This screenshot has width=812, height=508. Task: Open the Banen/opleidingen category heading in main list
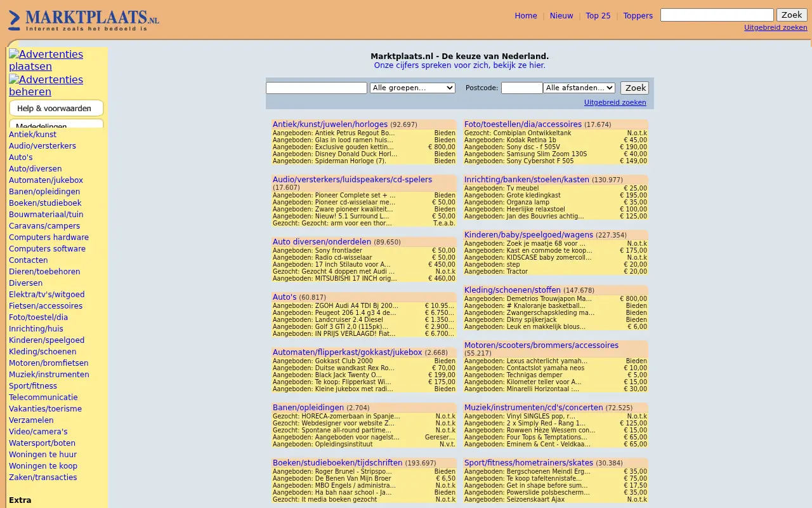coord(308,408)
